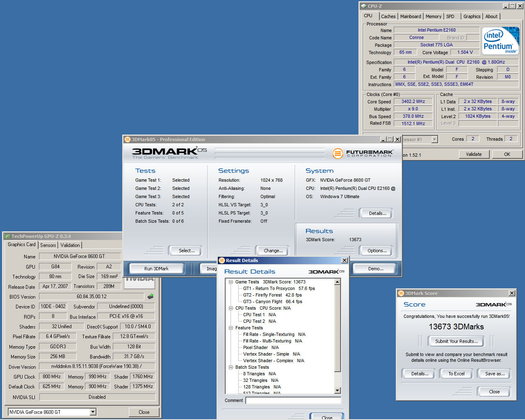This screenshot has width=525, height=420.
Task: Click the Intel Pentium logo in CPU-Z
Action: coord(500,41)
